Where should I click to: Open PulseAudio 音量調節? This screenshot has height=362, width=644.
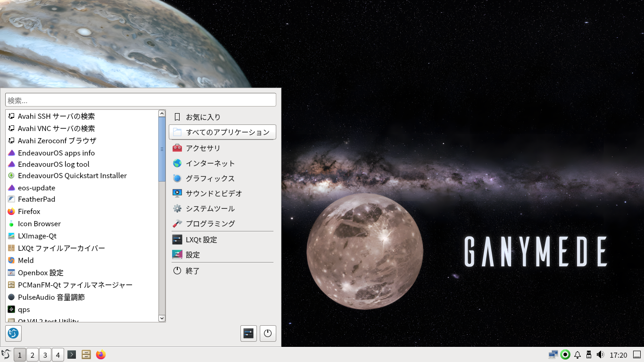(83, 297)
